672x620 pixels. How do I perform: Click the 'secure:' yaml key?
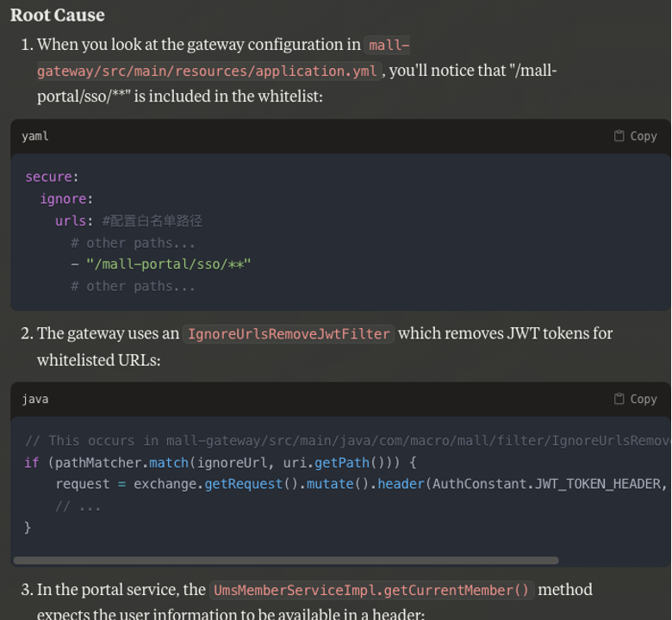click(x=52, y=177)
